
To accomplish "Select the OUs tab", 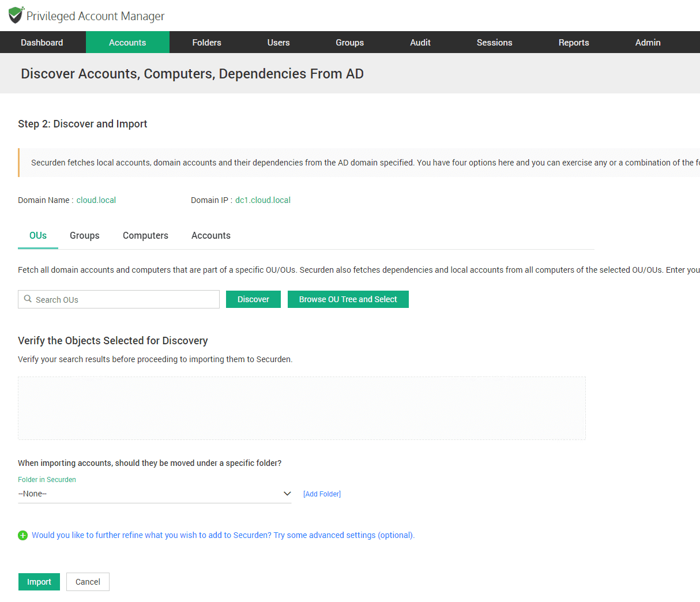I will [x=38, y=236].
